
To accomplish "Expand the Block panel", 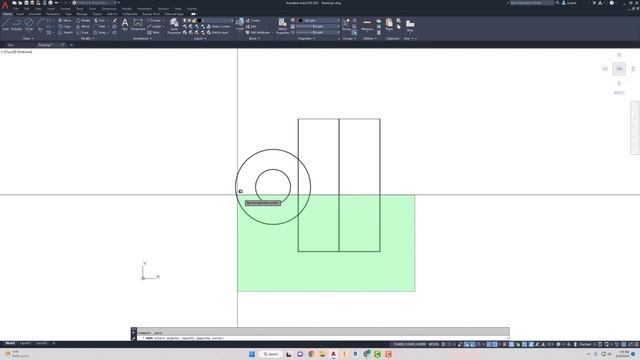I will pos(254,38).
